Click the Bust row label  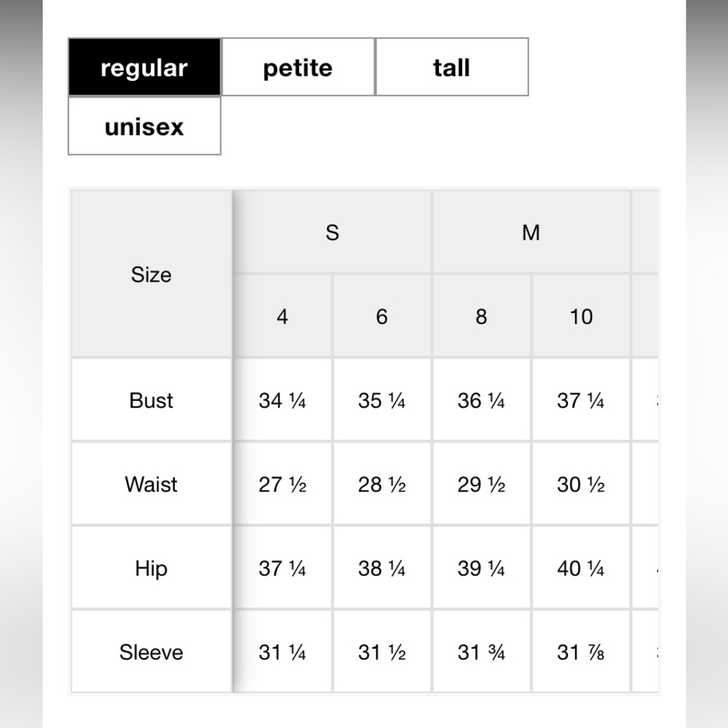pyautogui.click(x=151, y=400)
